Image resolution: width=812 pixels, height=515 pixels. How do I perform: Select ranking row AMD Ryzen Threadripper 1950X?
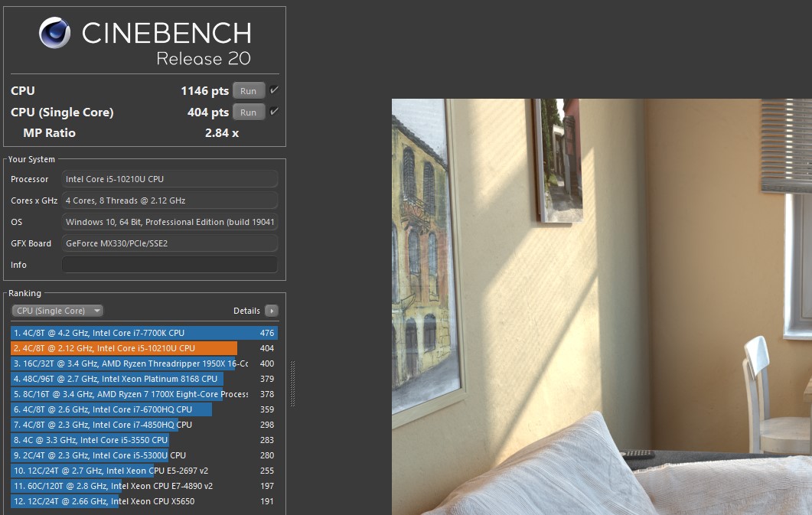[x=144, y=363]
